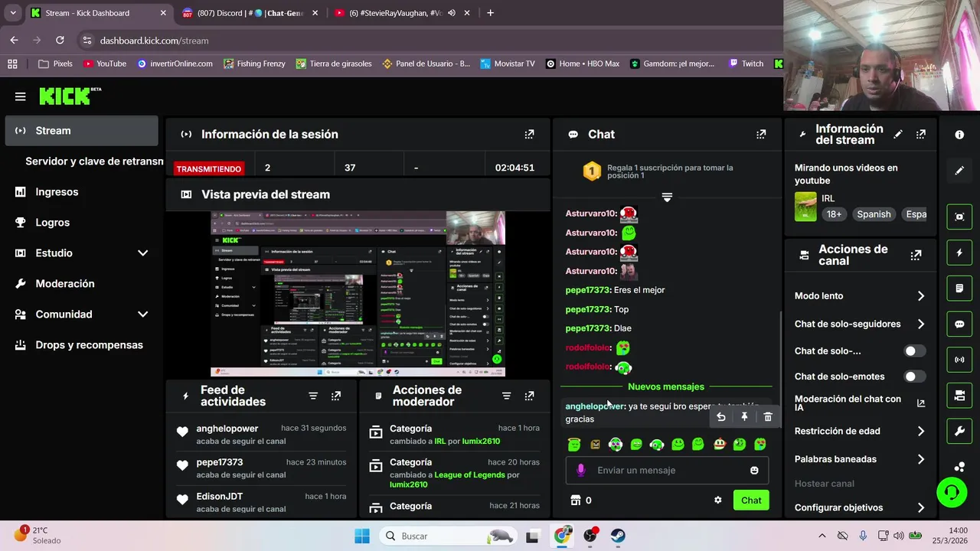Pop out the Acciones de moderador panel
Screen dimensions: 980x551
click(x=529, y=396)
